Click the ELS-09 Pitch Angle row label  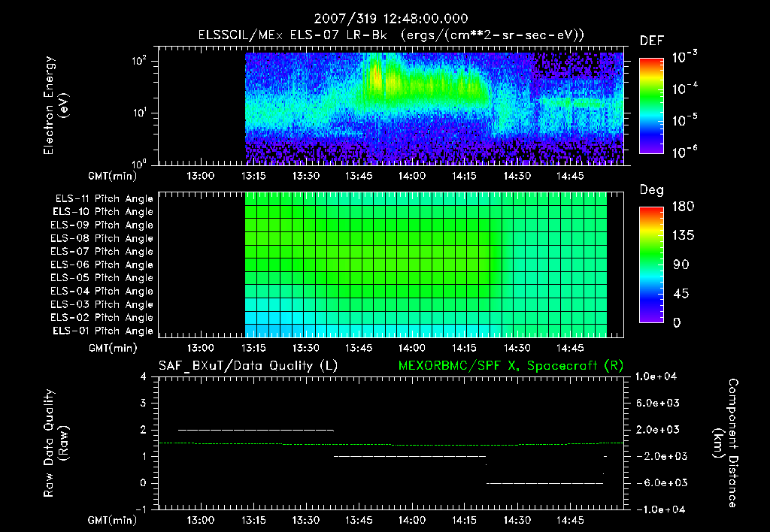coord(102,225)
